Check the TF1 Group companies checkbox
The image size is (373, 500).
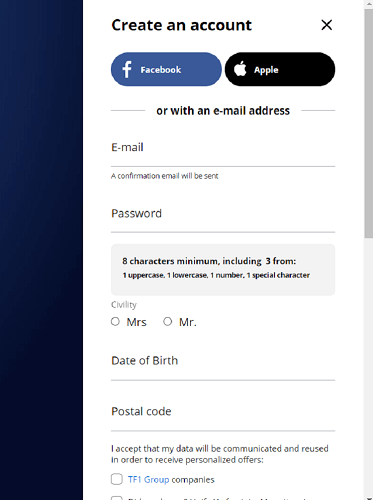pos(117,479)
